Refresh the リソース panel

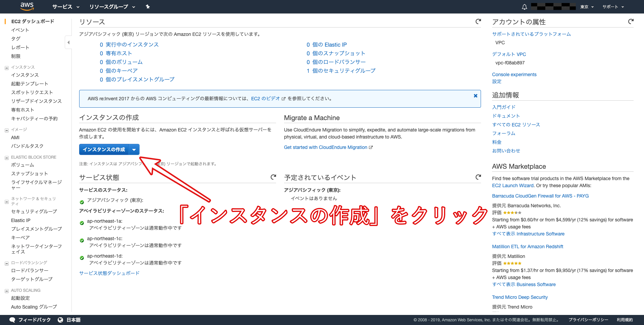pyautogui.click(x=478, y=21)
